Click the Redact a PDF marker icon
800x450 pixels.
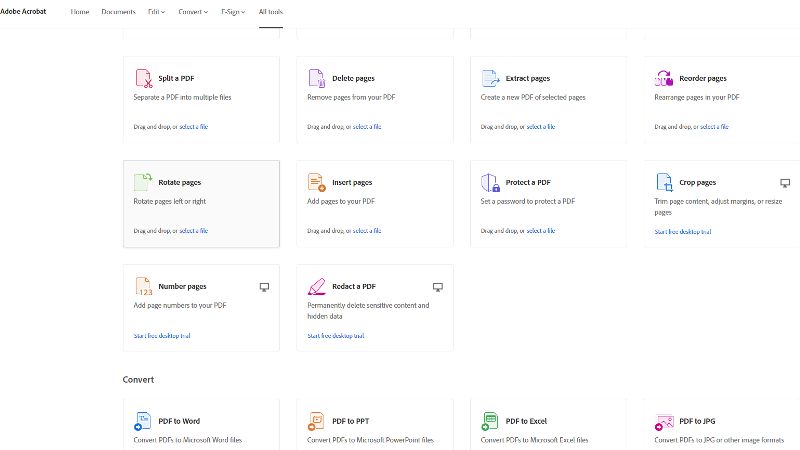[316, 286]
